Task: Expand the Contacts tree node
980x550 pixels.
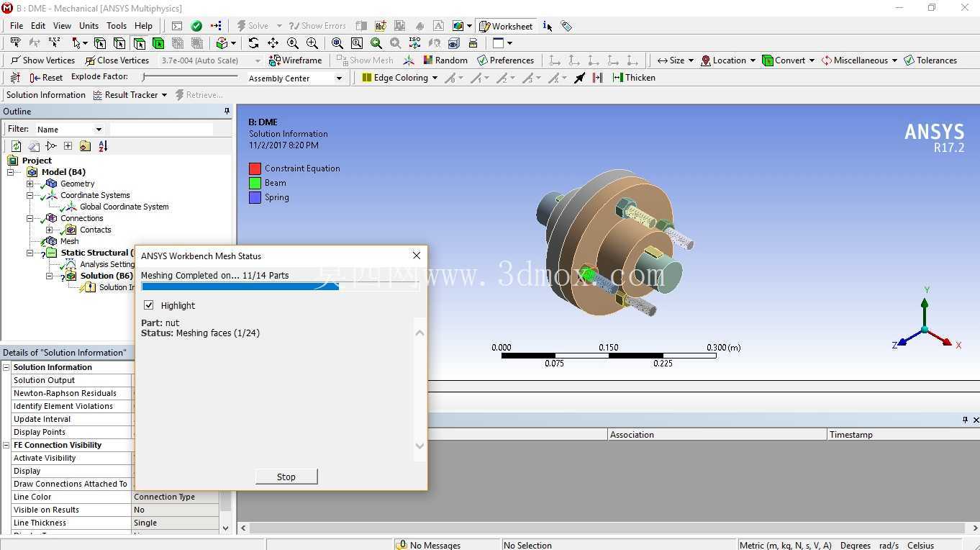Action: [50, 230]
